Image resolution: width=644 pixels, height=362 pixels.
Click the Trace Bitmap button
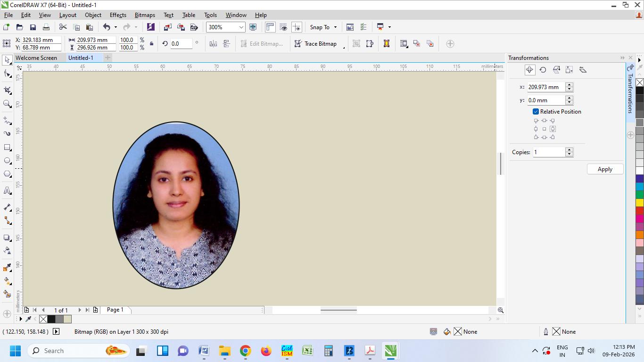click(315, 44)
